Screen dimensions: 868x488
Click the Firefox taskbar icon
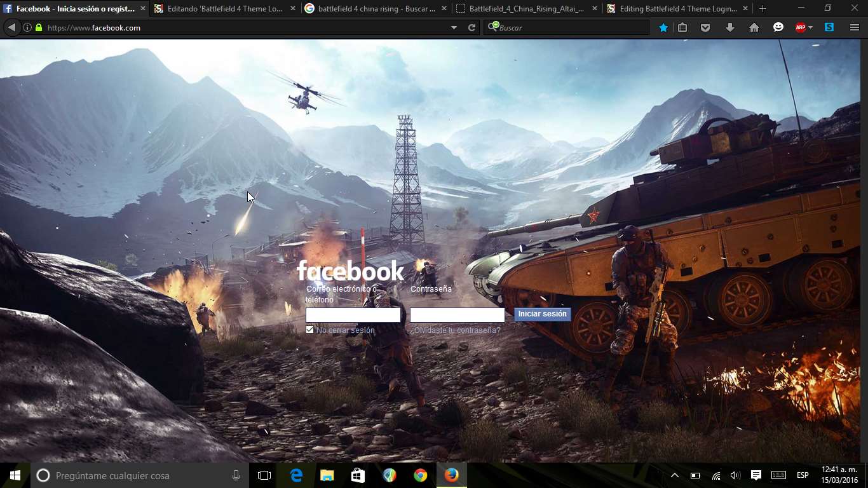click(451, 475)
